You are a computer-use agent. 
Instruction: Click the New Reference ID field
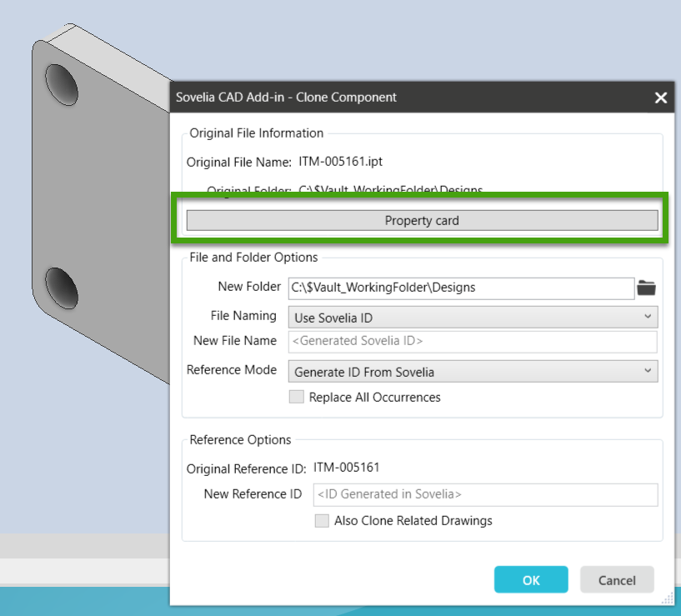pyautogui.click(x=486, y=495)
